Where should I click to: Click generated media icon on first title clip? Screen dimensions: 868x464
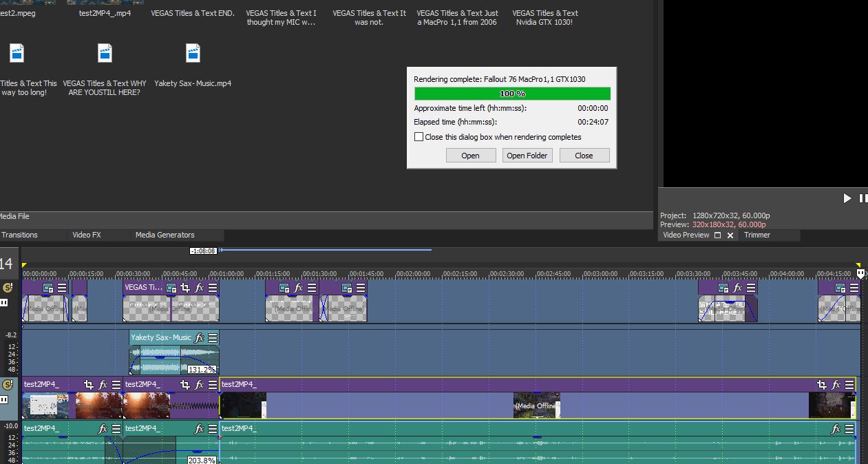(48, 288)
